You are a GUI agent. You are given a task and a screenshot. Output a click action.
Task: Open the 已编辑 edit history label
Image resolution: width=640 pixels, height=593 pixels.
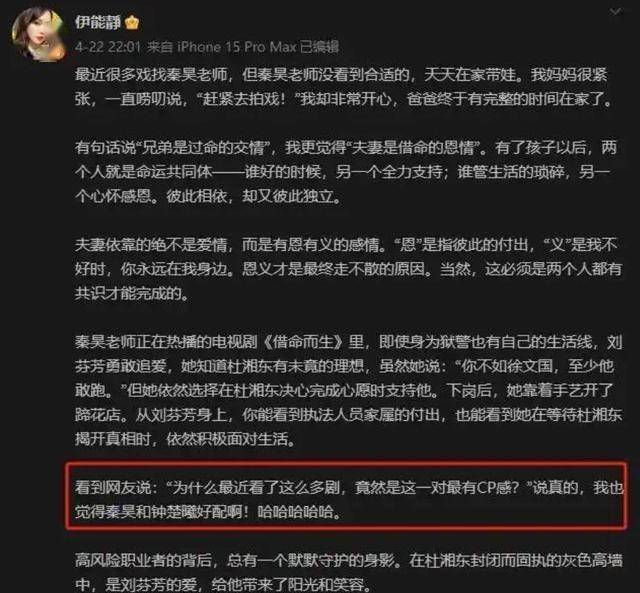pyautogui.click(x=319, y=47)
